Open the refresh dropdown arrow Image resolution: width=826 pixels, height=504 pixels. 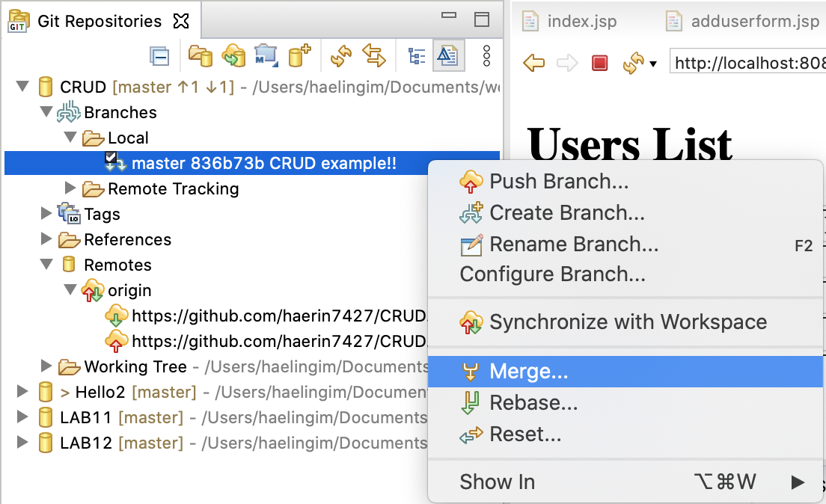[653, 64]
